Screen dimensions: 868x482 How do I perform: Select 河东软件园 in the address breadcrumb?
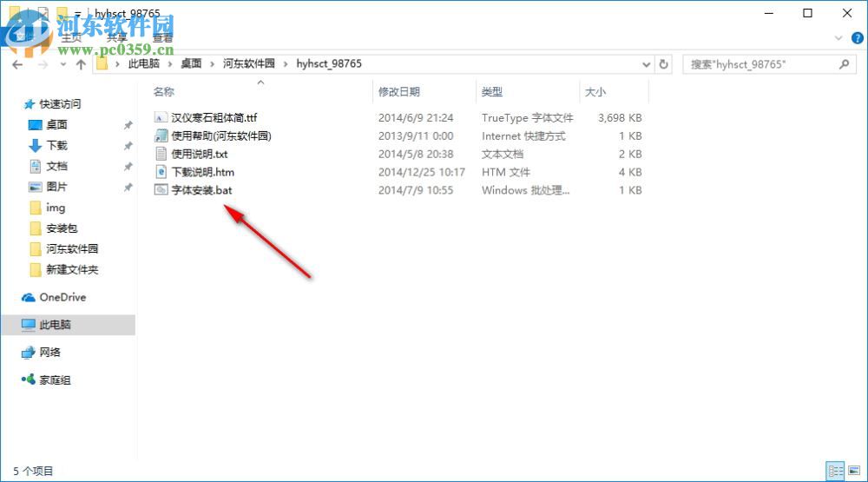(x=249, y=63)
